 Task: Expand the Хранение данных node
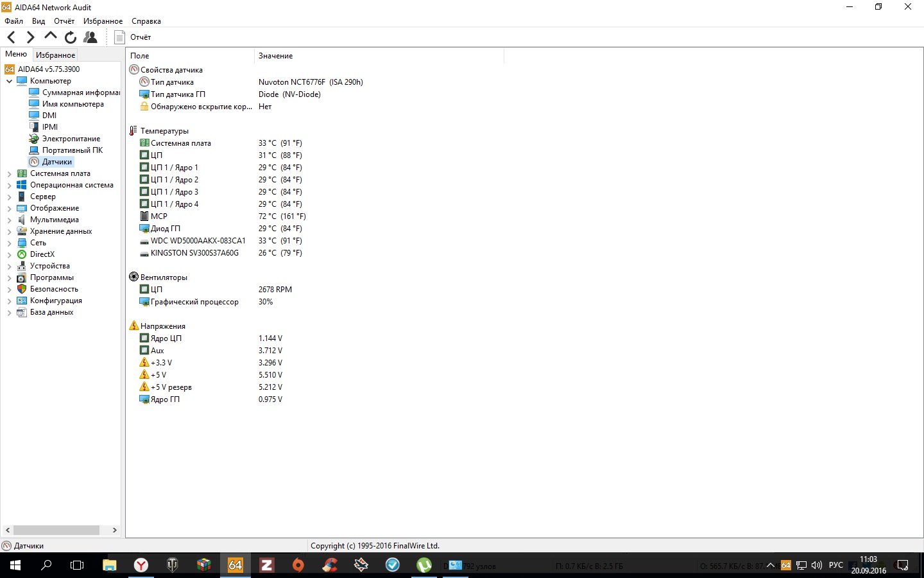[10, 231]
